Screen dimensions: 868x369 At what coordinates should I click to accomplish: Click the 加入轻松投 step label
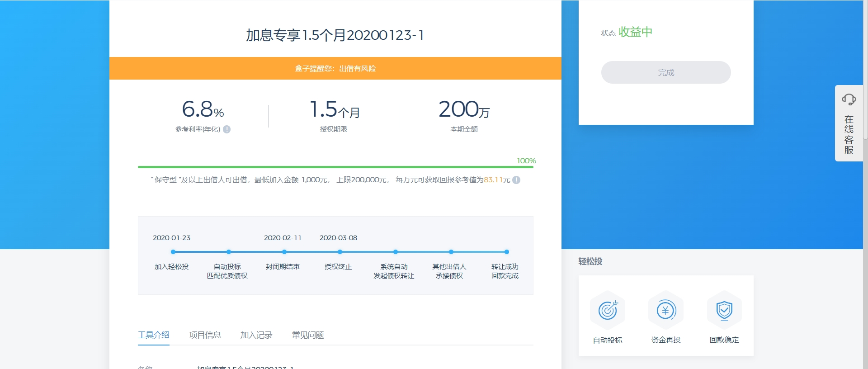click(172, 267)
